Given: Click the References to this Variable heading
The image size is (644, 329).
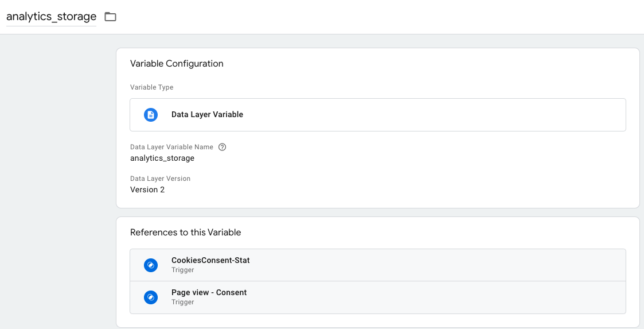Looking at the screenshot, I should 185,233.
